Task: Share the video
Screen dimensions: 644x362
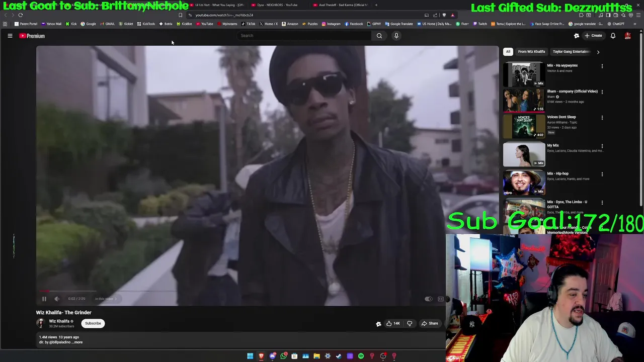Action: [430, 323]
